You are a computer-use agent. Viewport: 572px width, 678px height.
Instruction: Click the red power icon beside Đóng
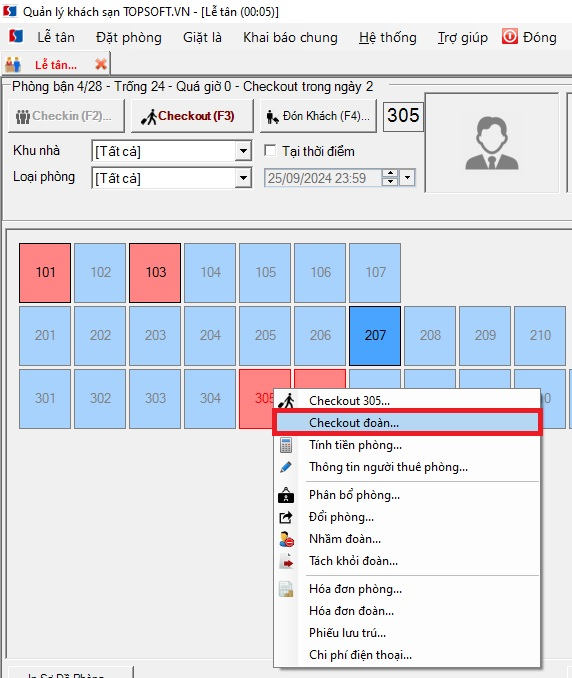(510, 37)
